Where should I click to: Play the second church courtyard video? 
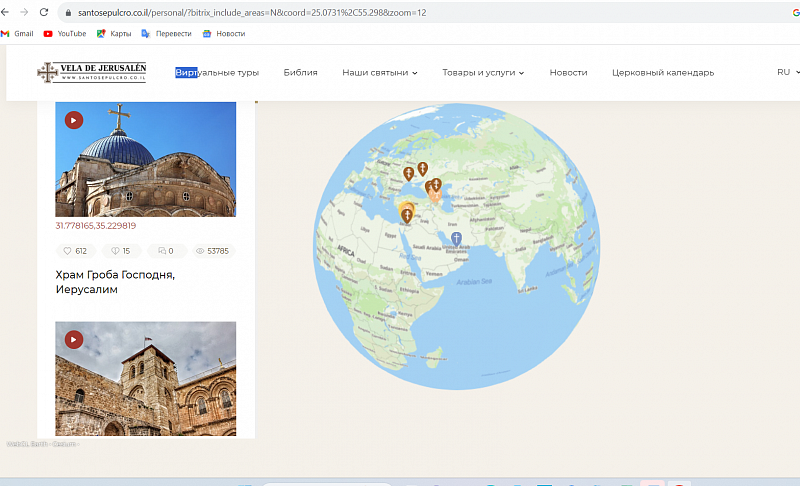click(74, 340)
